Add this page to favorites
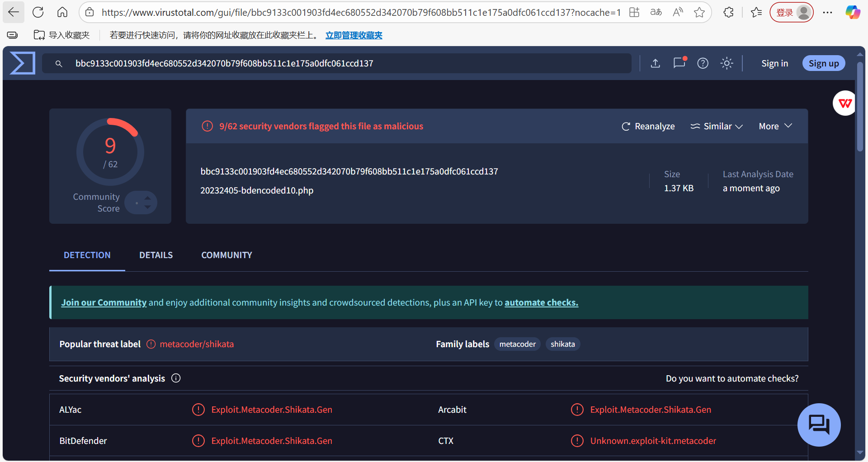Screen dimensions: 868x462 click(x=699, y=12)
